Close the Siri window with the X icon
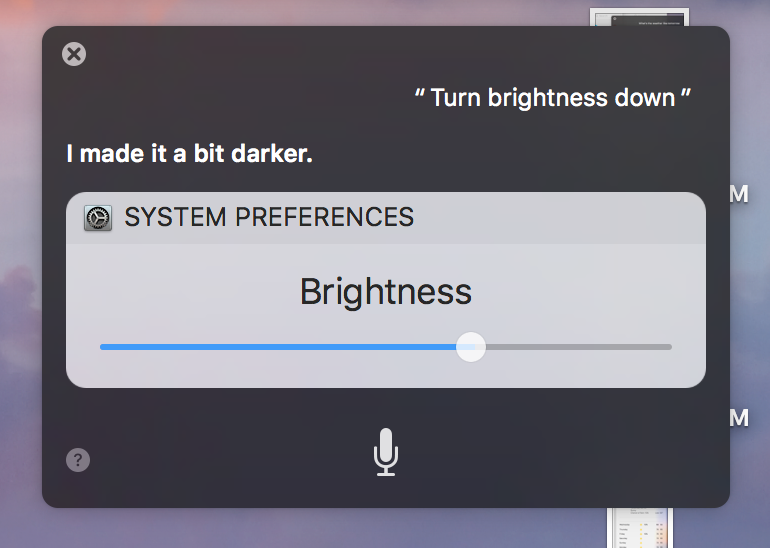This screenshot has width=770, height=548. 74,54
